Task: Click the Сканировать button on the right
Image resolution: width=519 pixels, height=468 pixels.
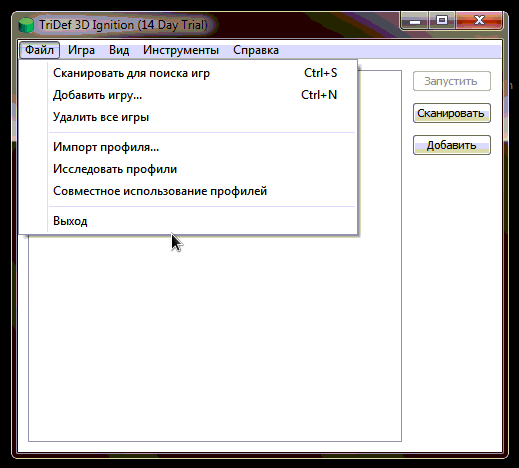Action: tap(452, 113)
